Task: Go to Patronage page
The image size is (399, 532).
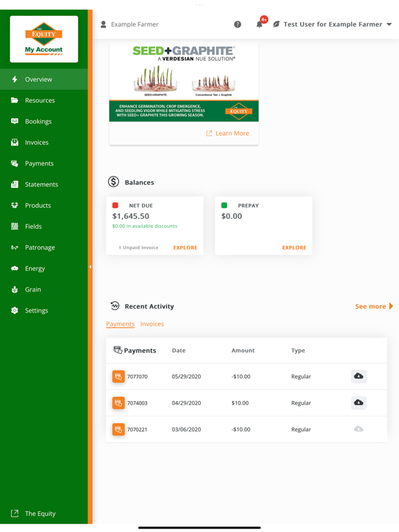Action: click(44, 248)
